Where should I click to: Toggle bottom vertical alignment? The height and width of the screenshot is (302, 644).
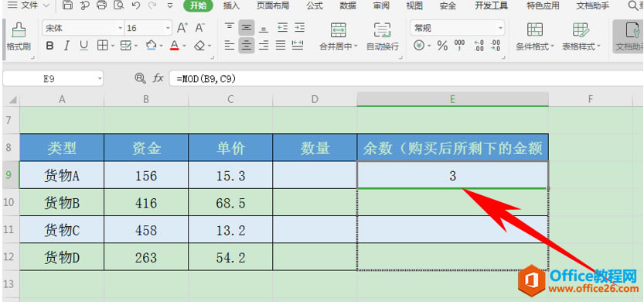click(264, 28)
